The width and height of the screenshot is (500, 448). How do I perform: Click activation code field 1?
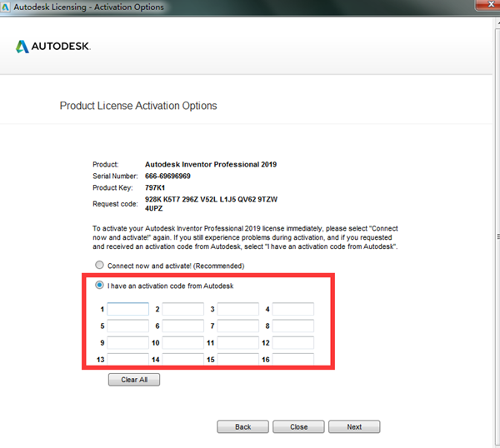pos(128,309)
